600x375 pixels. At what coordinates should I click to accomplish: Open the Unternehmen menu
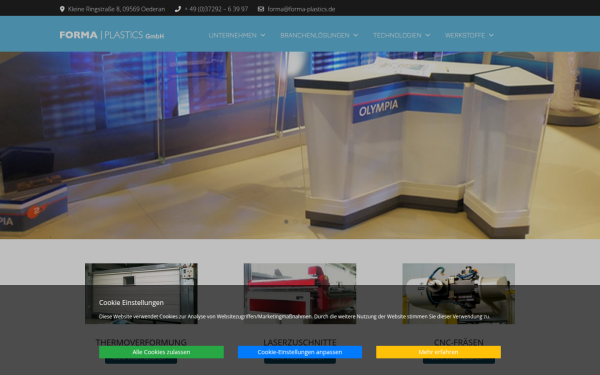click(x=233, y=35)
